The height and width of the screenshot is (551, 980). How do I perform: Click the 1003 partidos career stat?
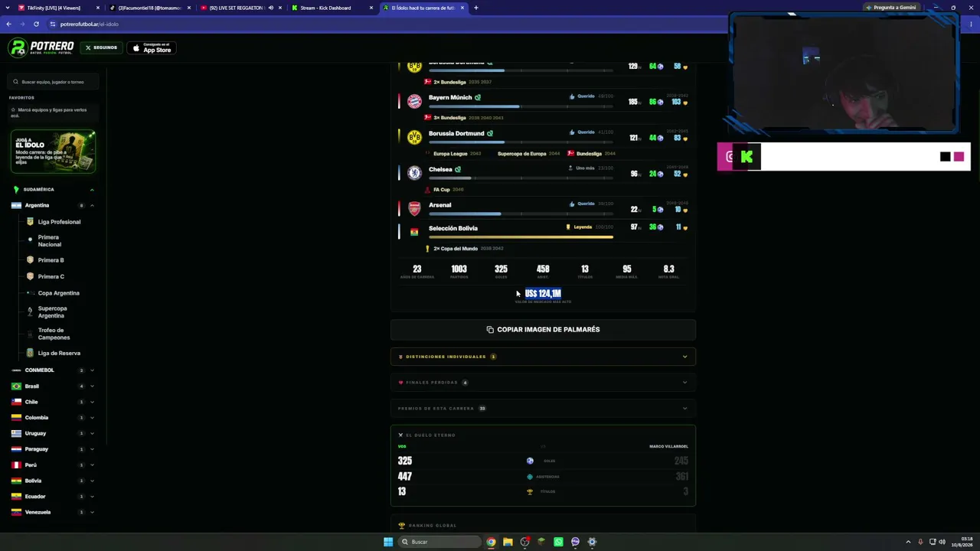tap(459, 269)
